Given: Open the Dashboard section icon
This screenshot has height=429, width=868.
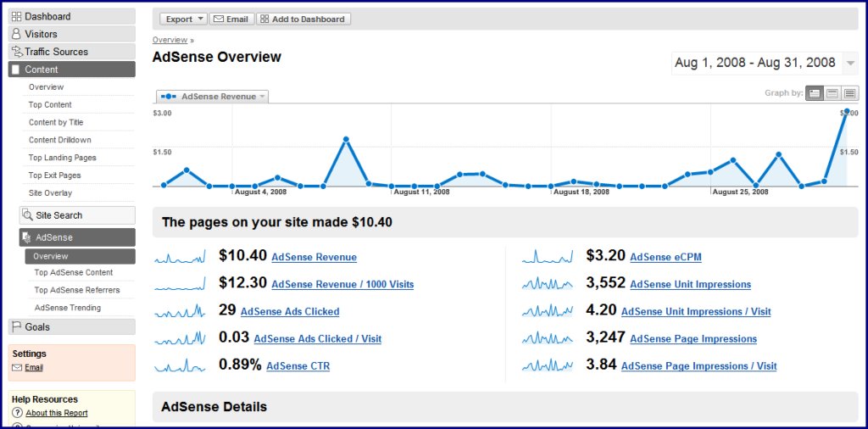Looking at the screenshot, I should [x=17, y=17].
